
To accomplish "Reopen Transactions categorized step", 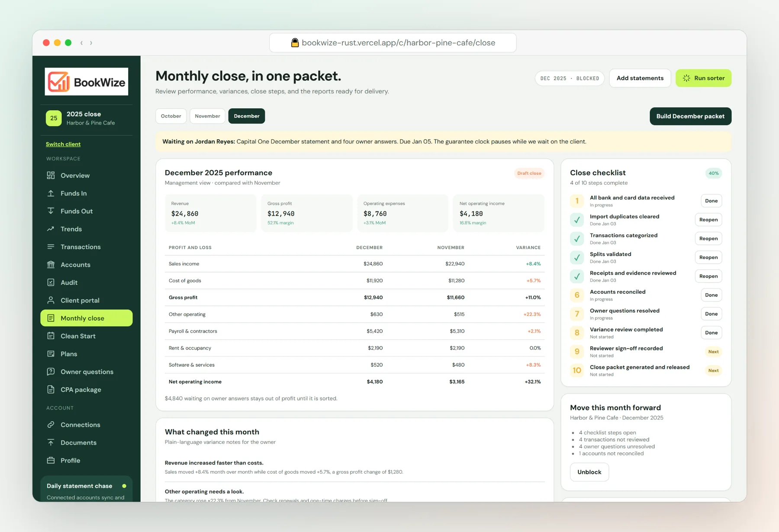I will 708,238.
